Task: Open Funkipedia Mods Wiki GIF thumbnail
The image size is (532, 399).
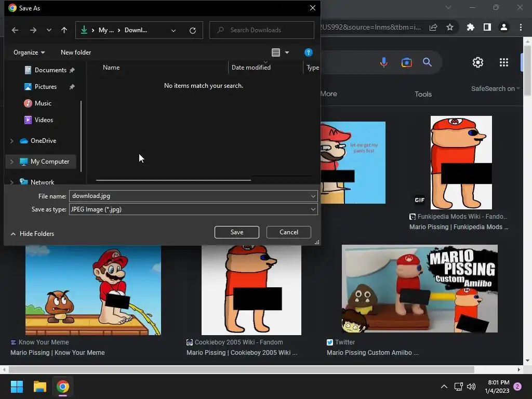Action: pyautogui.click(x=461, y=163)
